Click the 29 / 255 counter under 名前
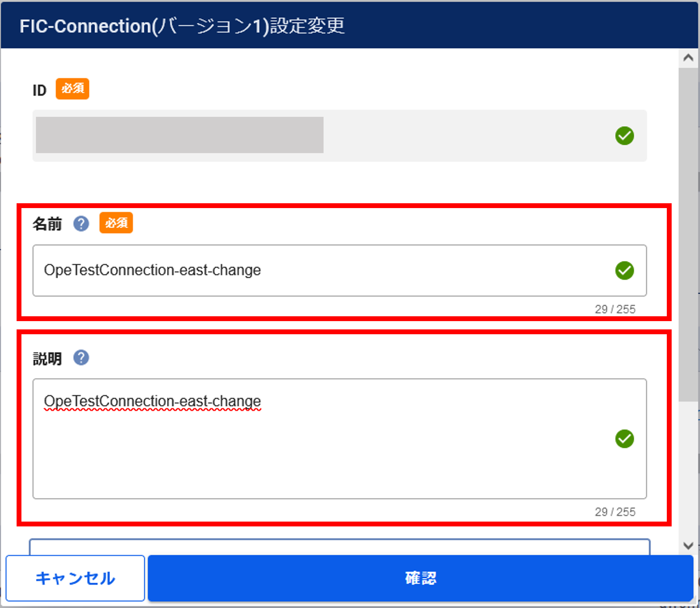700x608 pixels. pyautogui.click(x=615, y=309)
